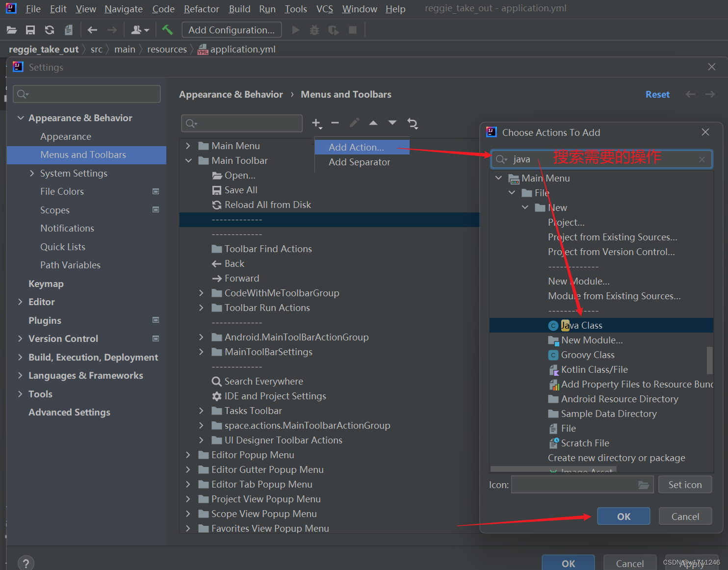Image resolution: width=728 pixels, height=570 pixels.
Task: Click the Stop square icon in toolbar
Action: pos(352,30)
